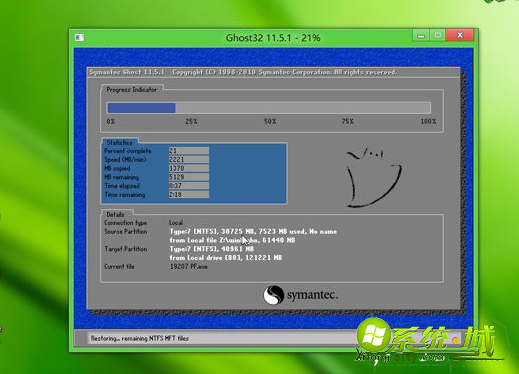This screenshot has height=374, width=519.
Task: Click the MB remaining label
Action: click(121, 177)
